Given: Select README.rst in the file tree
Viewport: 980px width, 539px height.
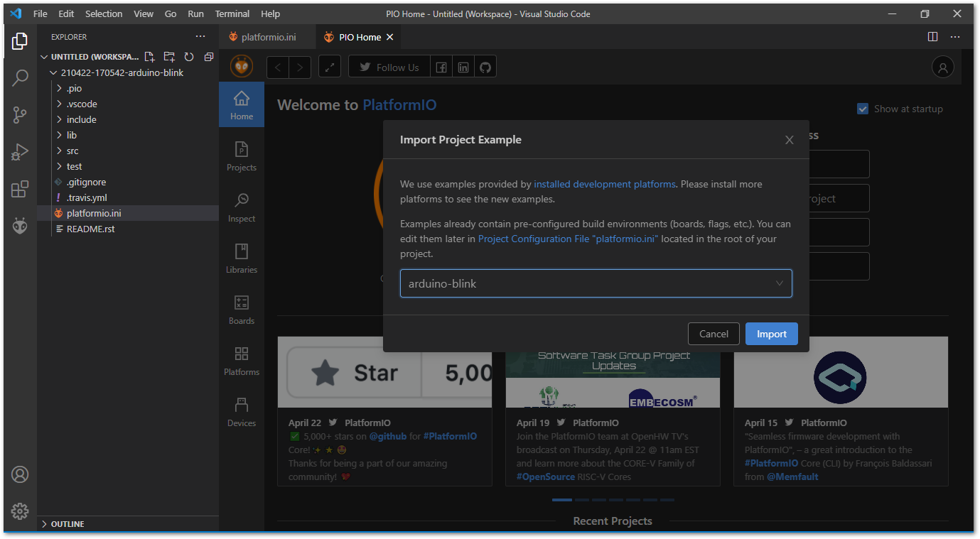Looking at the screenshot, I should [91, 229].
